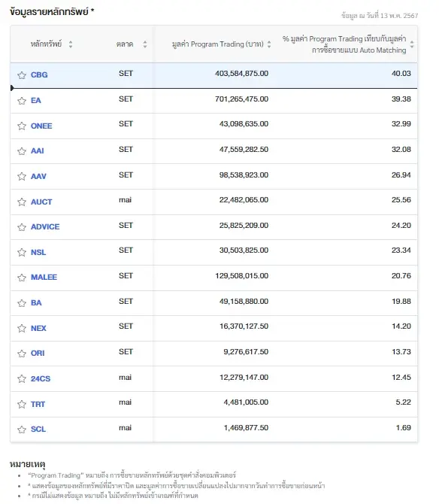The image size is (439, 504).
Task: Click the mai market cell for AUCT
Action: [x=126, y=200]
